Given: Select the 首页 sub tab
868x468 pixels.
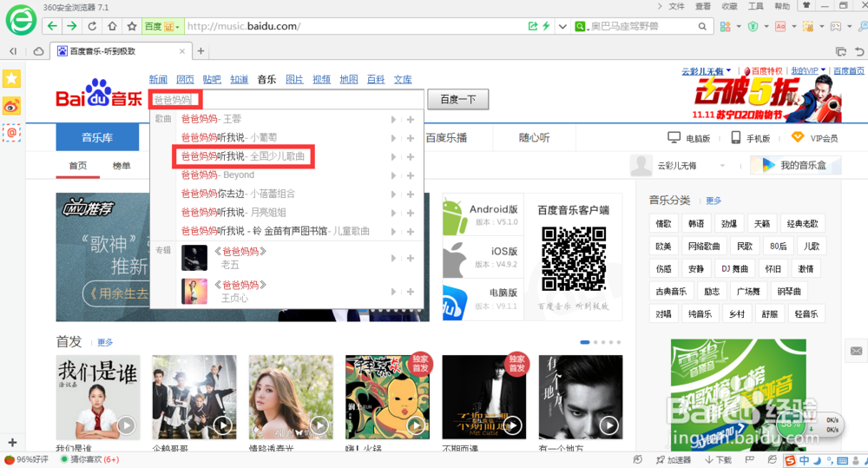Looking at the screenshot, I should [x=77, y=166].
